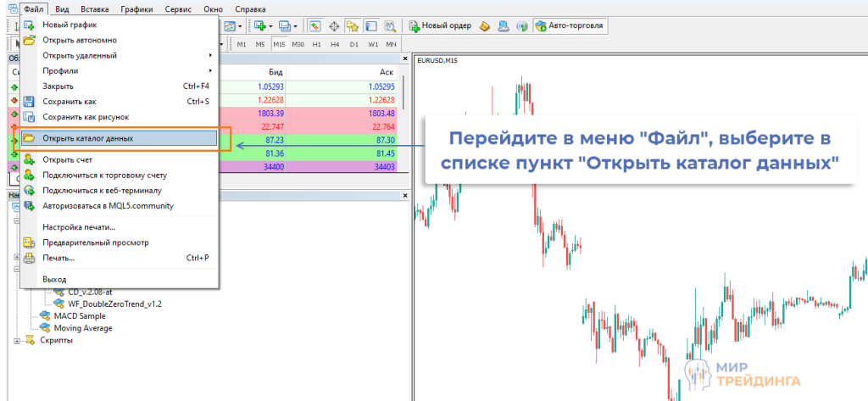
Task: Open Strategy Tester magnifier icon
Action: (389, 25)
